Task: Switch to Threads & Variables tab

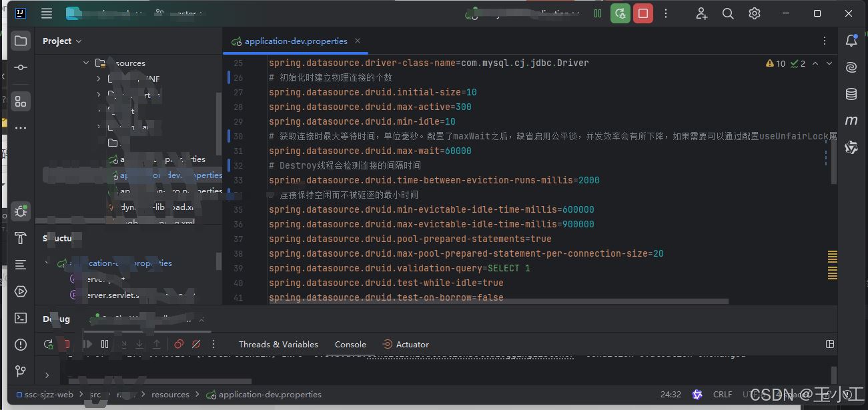Action: [x=278, y=345]
